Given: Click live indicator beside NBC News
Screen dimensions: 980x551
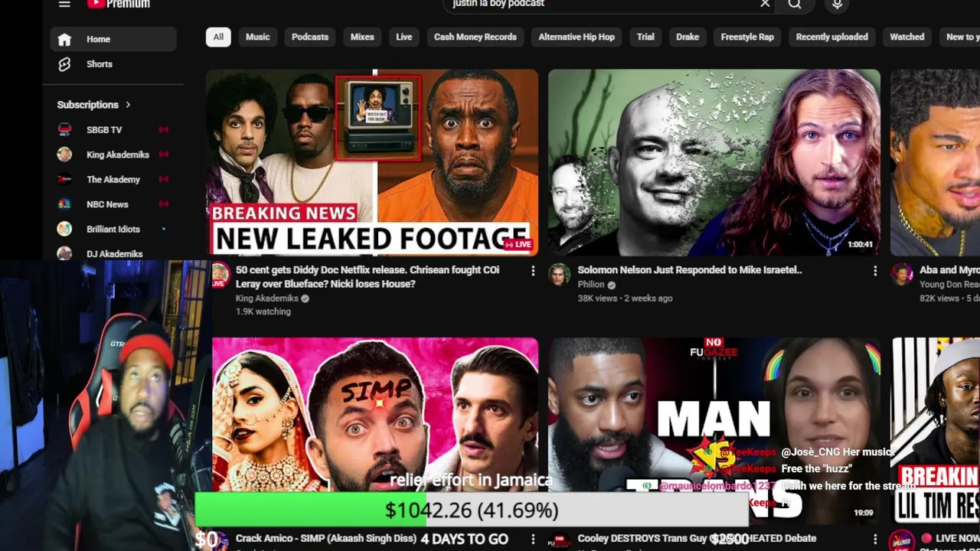Looking at the screenshot, I should point(163,204).
